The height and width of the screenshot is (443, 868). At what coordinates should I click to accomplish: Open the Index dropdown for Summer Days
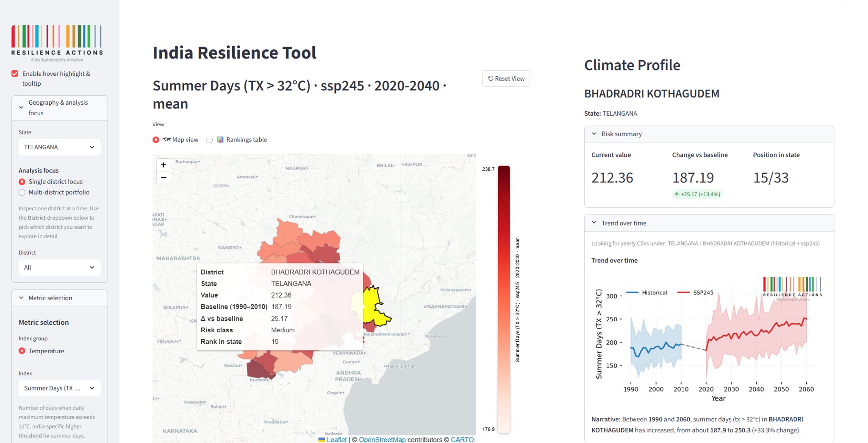click(x=59, y=388)
